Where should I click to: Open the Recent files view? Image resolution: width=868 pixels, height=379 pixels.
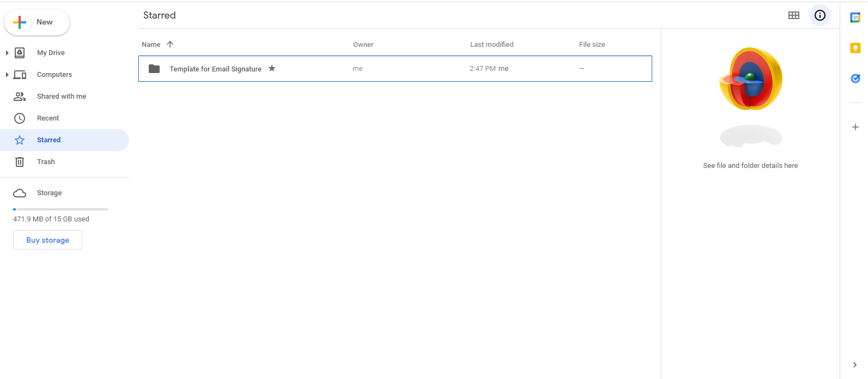tap(48, 118)
